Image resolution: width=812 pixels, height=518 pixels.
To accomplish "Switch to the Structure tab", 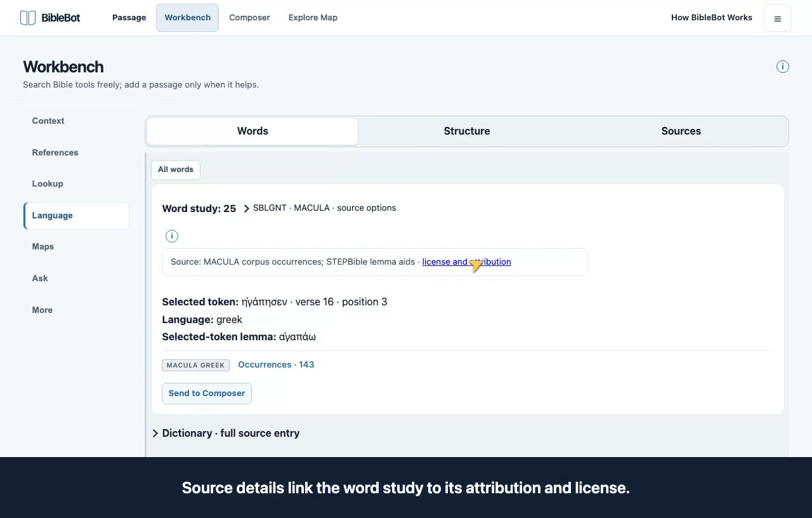I will point(467,131).
